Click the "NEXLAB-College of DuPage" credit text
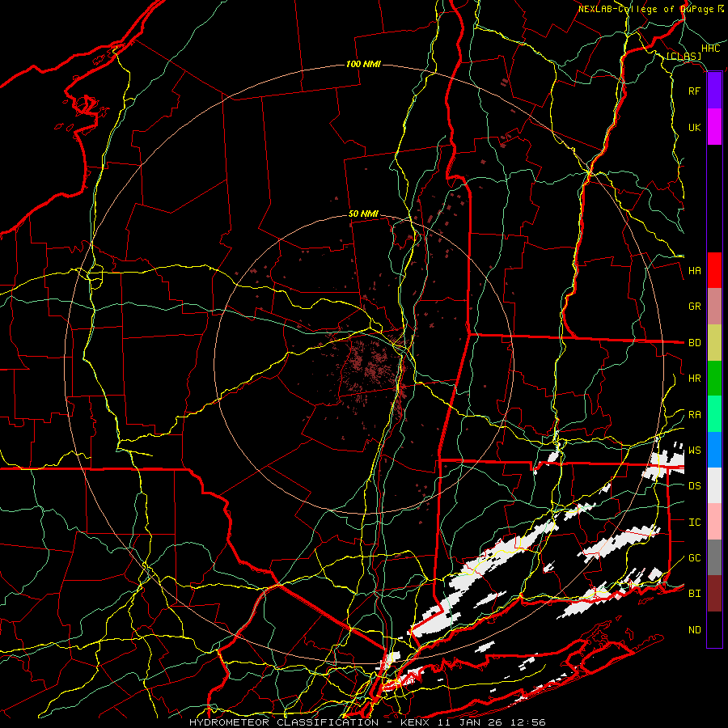The image size is (728, 728). click(646, 9)
